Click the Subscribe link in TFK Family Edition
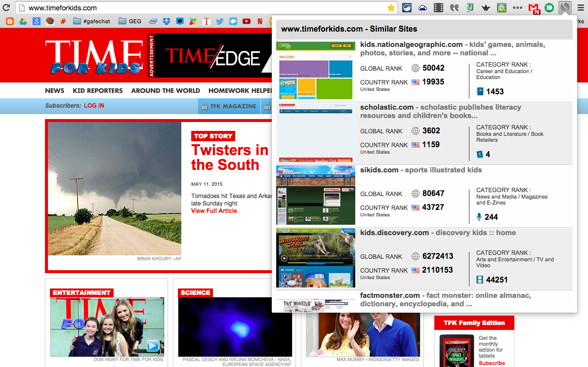The image size is (588, 367). [492, 363]
